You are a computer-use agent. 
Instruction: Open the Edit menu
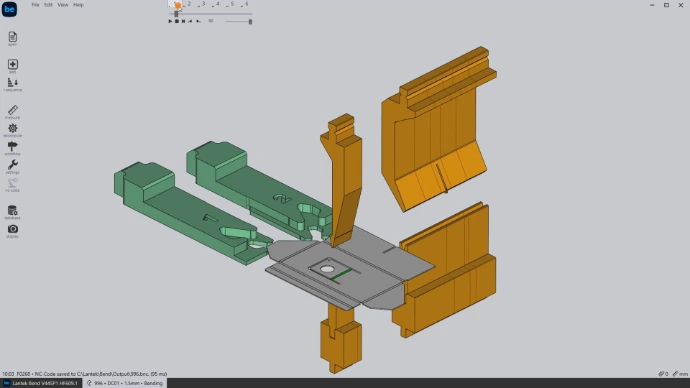(x=48, y=5)
